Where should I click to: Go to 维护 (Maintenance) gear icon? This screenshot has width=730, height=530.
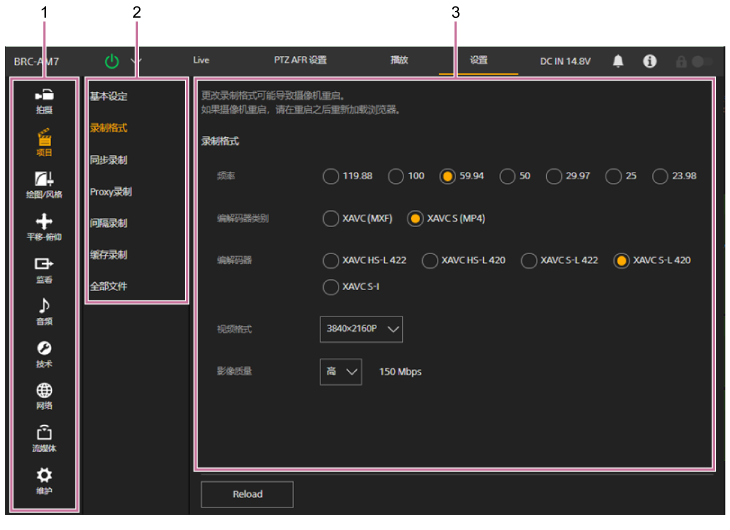click(44, 480)
